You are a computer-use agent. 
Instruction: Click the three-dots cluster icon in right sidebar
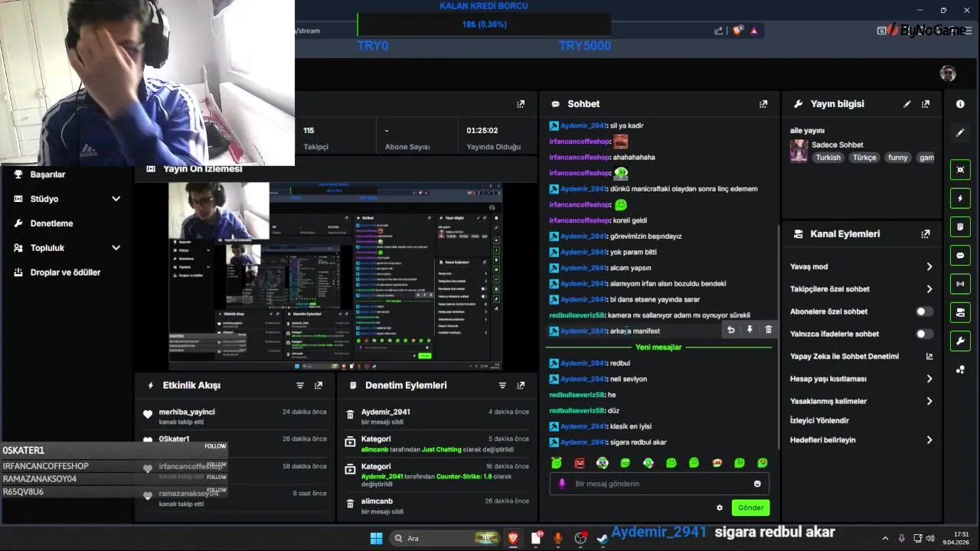pyautogui.click(x=960, y=370)
